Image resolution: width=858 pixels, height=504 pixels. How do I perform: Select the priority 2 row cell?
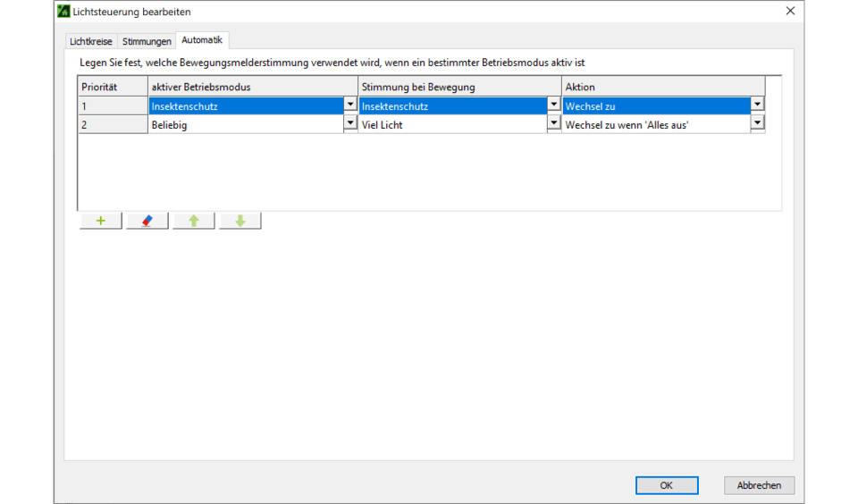point(113,125)
